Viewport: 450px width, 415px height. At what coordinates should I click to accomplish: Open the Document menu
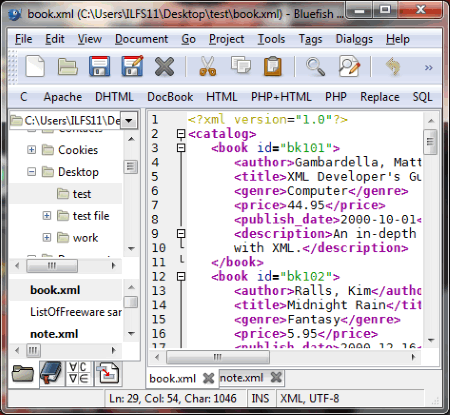141,39
